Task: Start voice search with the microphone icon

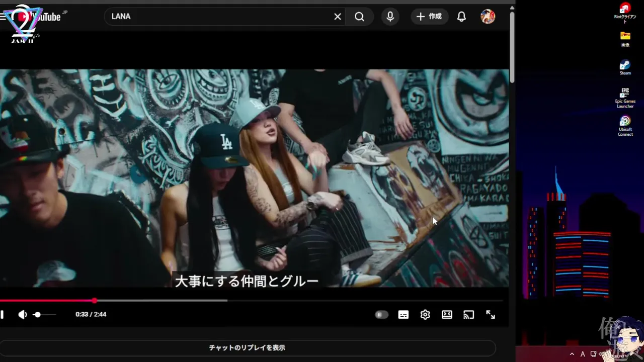Action: tap(390, 17)
